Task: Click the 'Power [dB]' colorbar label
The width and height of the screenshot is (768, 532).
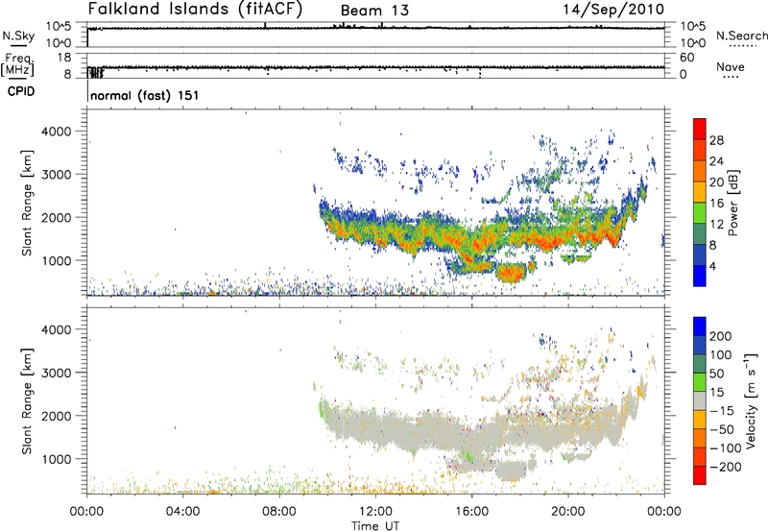Action: point(732,203)
